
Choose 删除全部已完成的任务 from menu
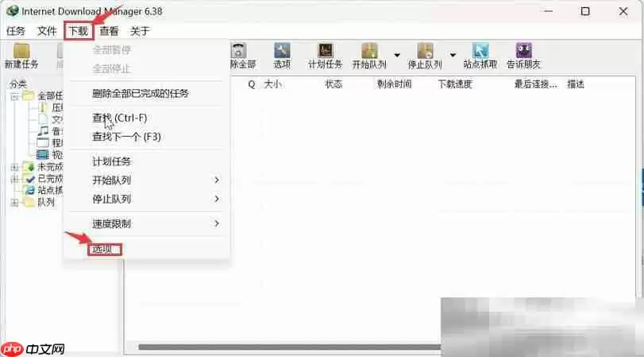point(141,93)
